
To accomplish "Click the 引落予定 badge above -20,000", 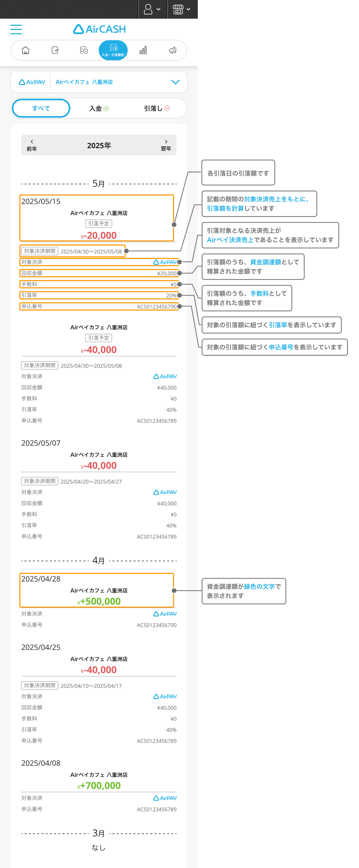I will click(x=99, y=223).
